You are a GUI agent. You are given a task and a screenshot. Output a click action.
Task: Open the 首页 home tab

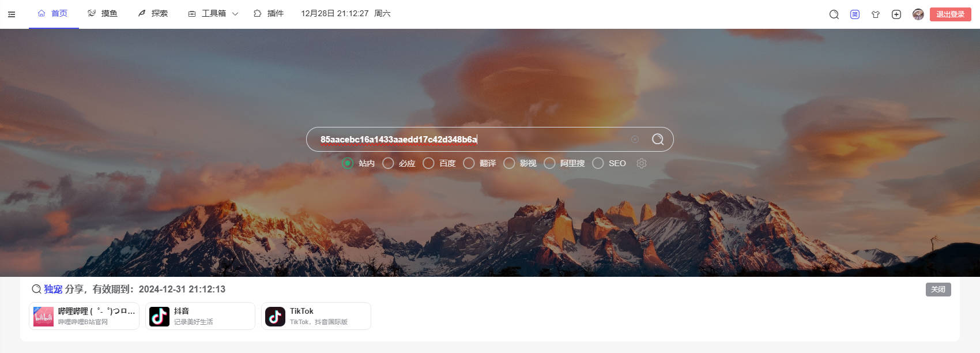click(x=54, y=13)
